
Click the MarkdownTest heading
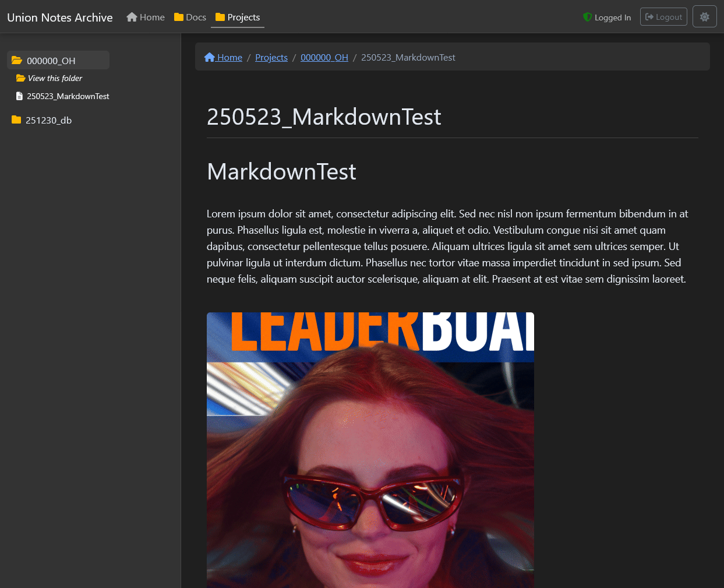281,171
